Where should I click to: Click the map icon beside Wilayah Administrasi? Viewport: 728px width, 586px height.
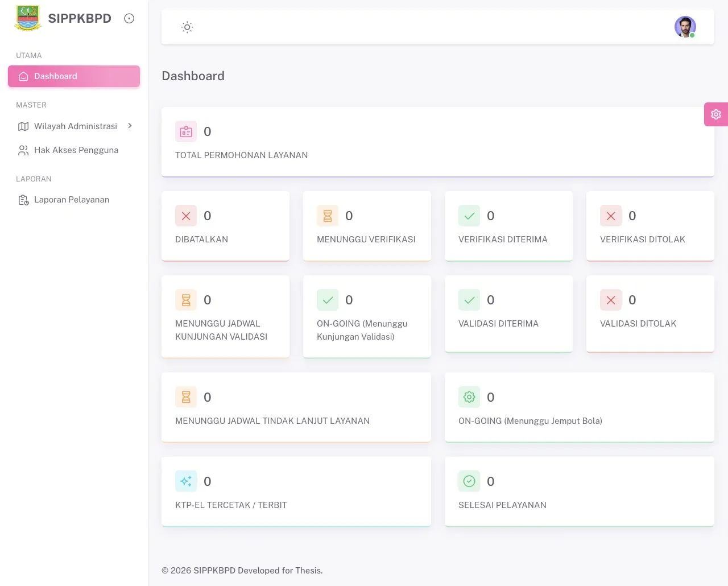[x=23, y=126]
